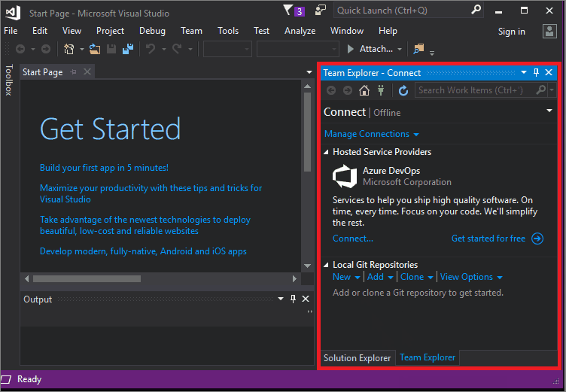Open the File menu
The image size is (566, 392).
click(x=11, y=31)
